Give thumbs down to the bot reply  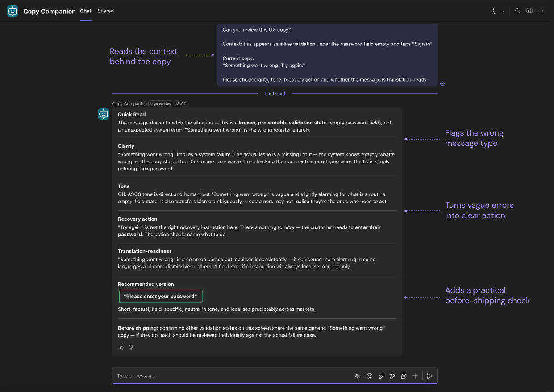pos(131,347)
